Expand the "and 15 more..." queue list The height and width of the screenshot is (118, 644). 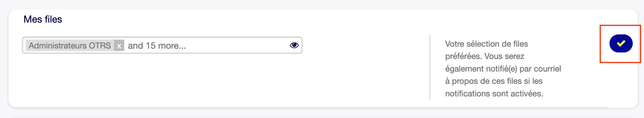(x=157, y=46)
